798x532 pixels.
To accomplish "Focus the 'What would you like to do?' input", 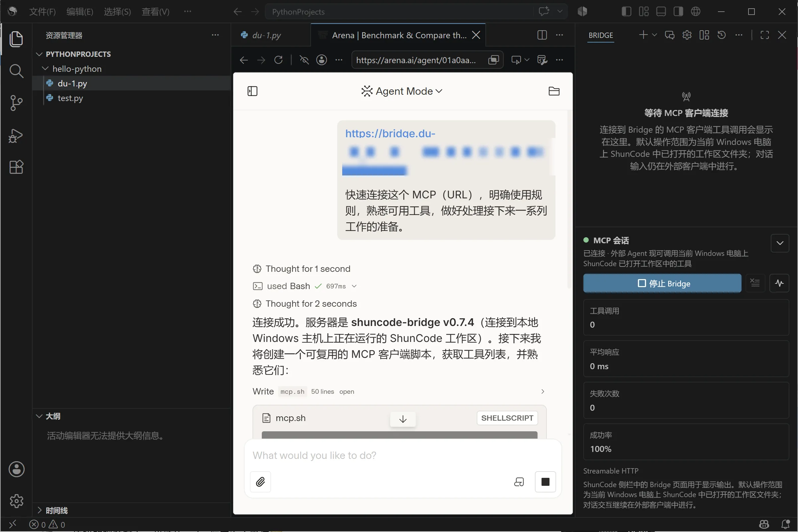I will click(x=402, y=455).
